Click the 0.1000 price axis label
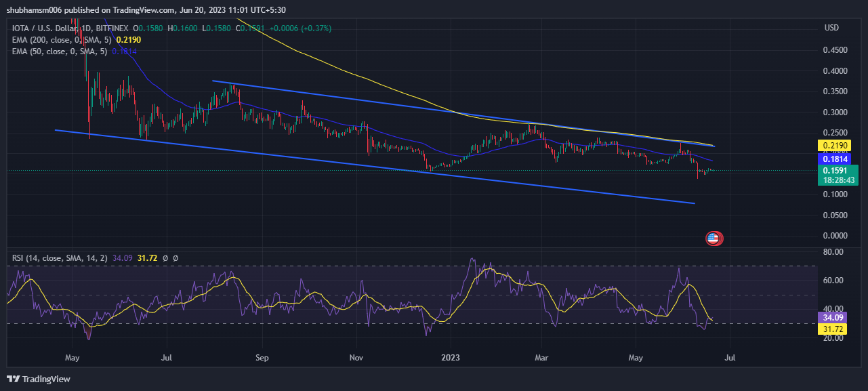Image resolution: width=868 pixels, height=391 pixels. click(x=835, y=194)
